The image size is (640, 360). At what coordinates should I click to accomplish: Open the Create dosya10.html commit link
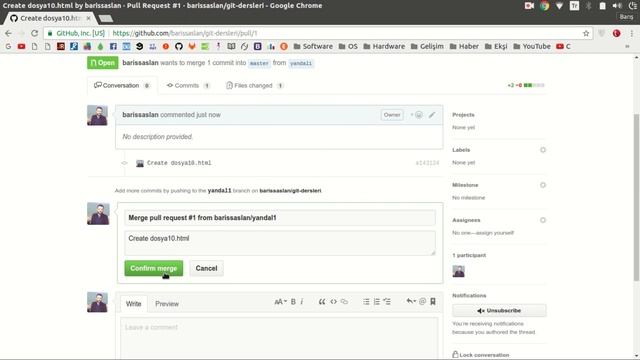click(x=179, y=163)
